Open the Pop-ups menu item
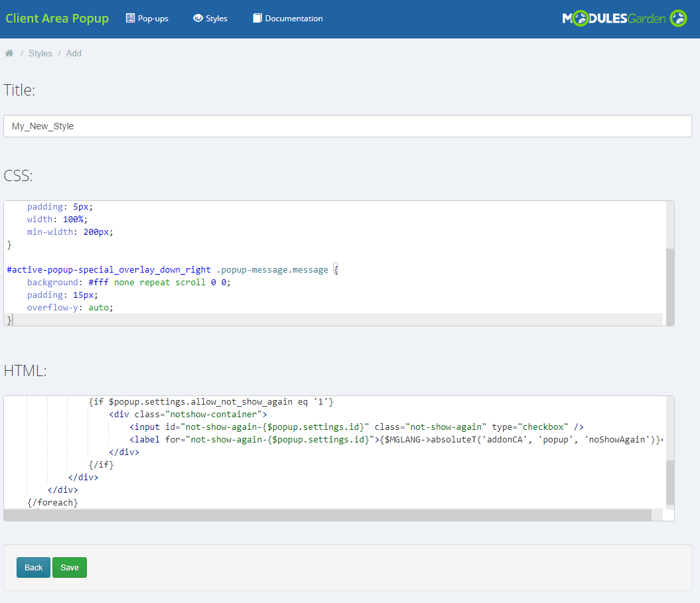Viewport: 700px width, 603px height. point(147,19)
